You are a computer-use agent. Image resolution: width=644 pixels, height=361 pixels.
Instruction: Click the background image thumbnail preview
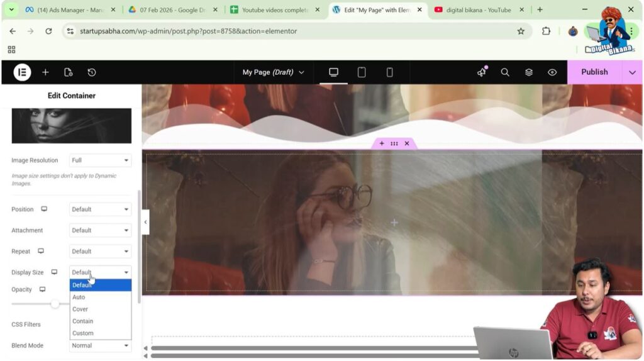(72, 126)
